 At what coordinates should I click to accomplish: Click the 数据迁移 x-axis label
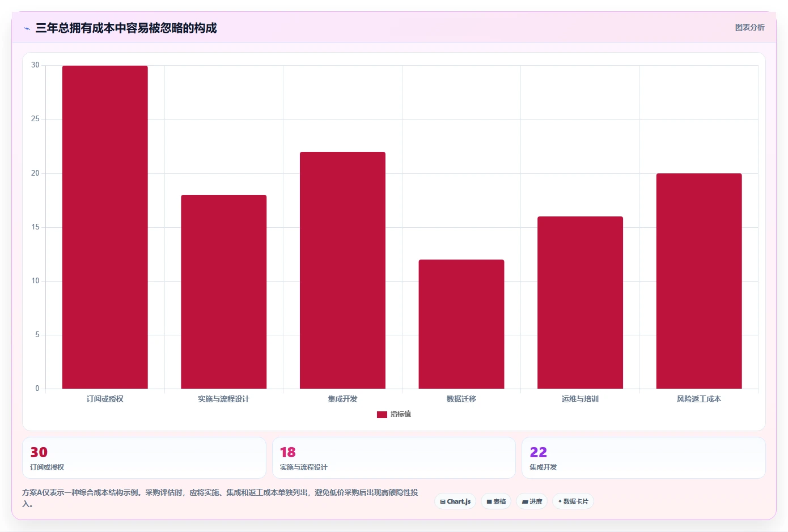[x=461, y=399]
